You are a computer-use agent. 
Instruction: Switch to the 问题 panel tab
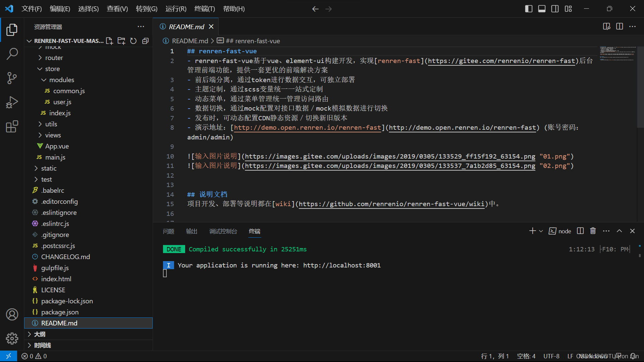169,231
